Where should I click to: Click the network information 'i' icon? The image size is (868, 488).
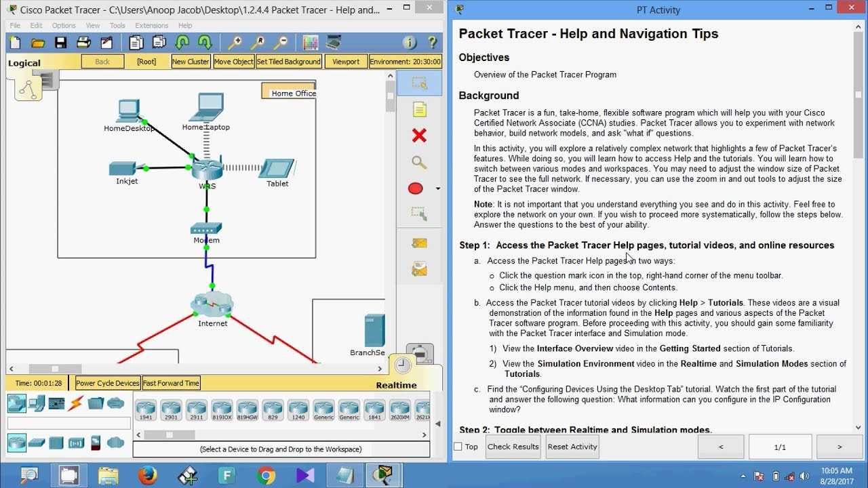point(410,43)
